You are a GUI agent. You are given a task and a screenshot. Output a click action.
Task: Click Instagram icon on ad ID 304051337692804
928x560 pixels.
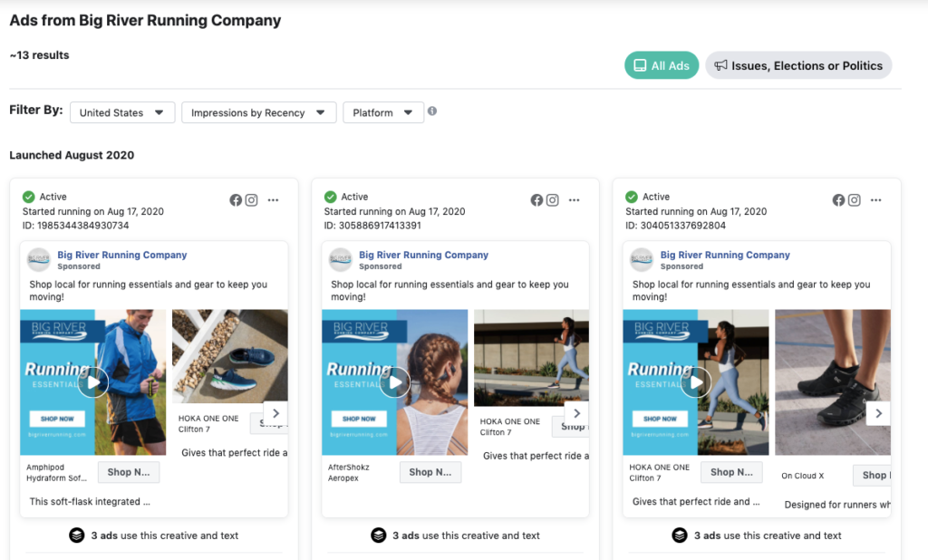click(x=854, y=200)
